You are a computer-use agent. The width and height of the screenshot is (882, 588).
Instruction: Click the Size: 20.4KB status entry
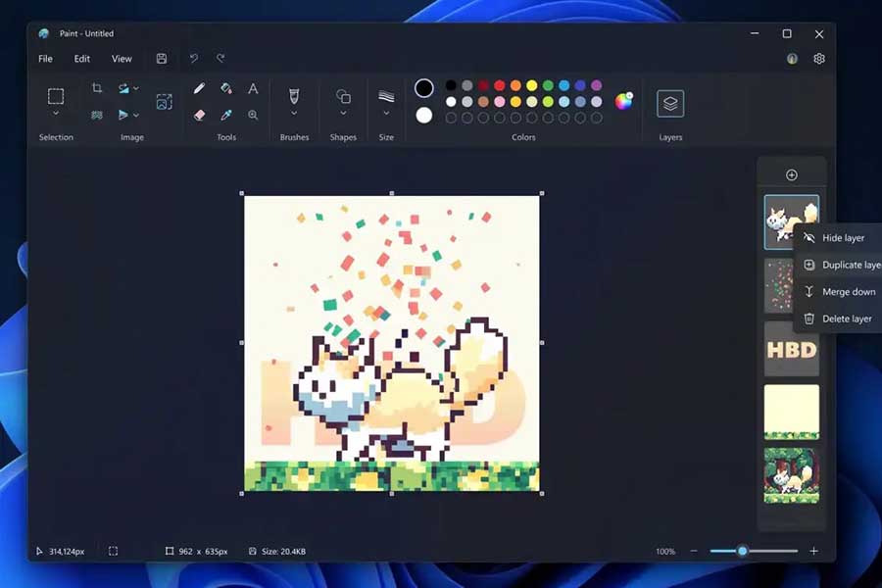[x=277, y=552]
